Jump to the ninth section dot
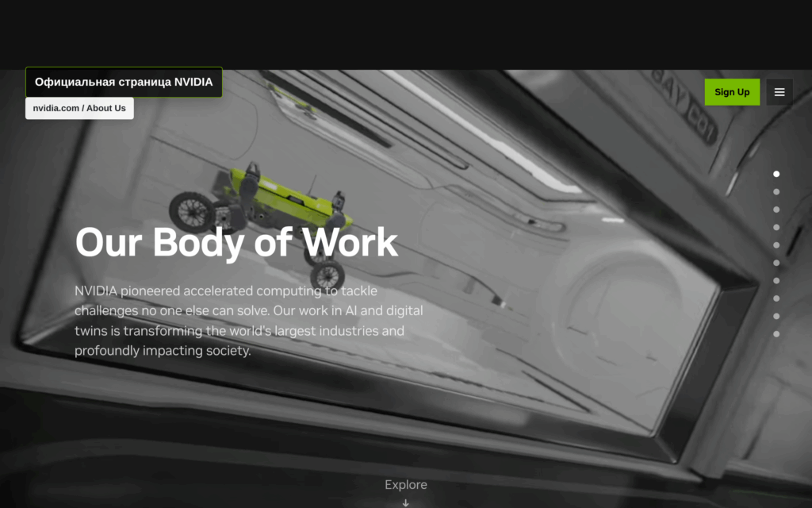Viewport: 812px width, 508px height. pos(776,316)
